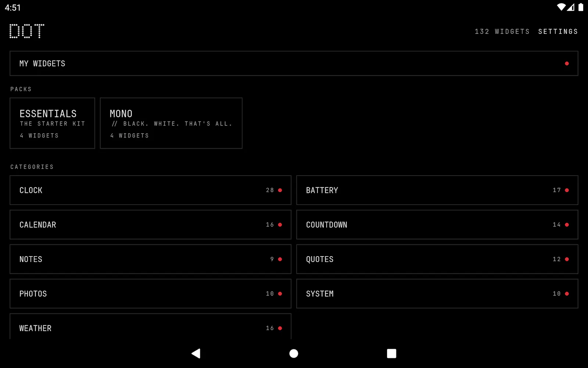Tap the Android back navigation button
The height and width of the screenshot is (368, 588).
coord(196,354)
